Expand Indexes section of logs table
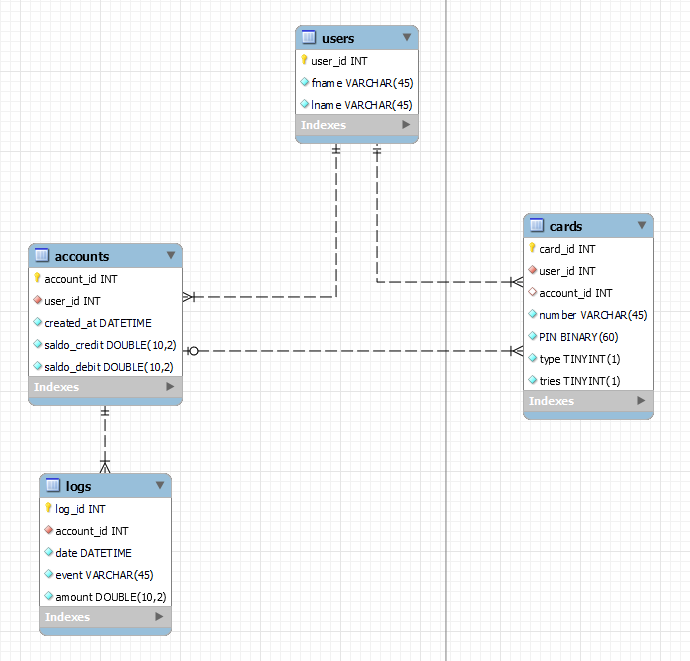 click(x=159, y=617)
